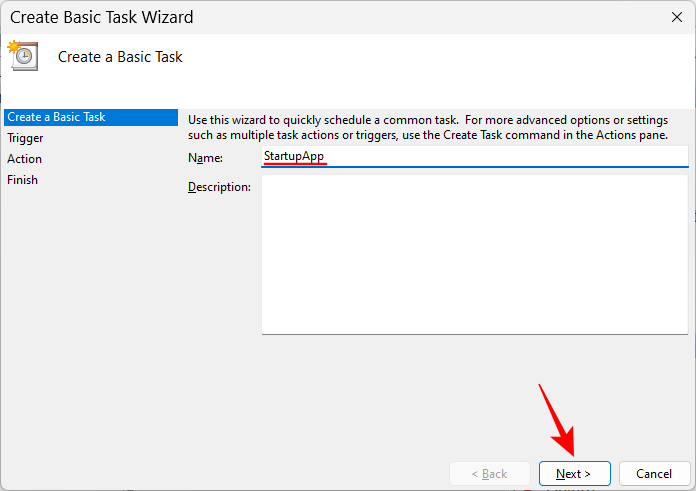The image size is (696, 491).
Task: Click the blank header banner right of the heading
Action: point(450,57)
